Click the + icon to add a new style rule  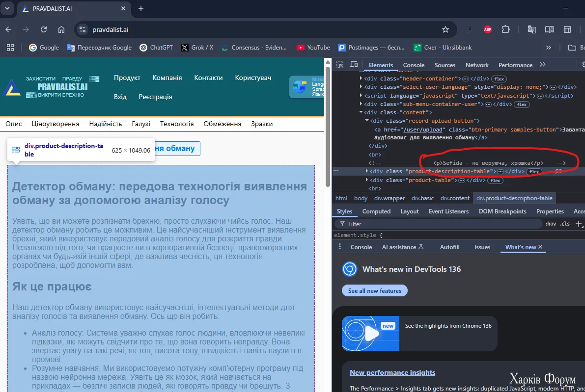579,223
